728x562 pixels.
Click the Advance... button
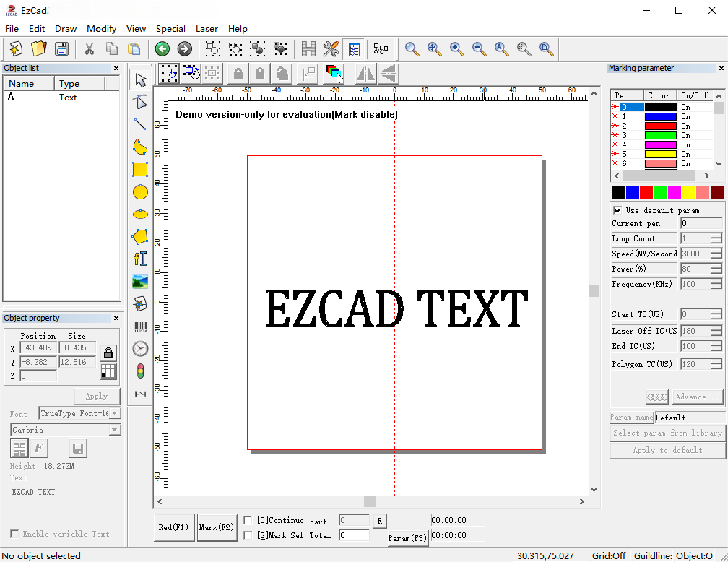click(x=697, y=397)
